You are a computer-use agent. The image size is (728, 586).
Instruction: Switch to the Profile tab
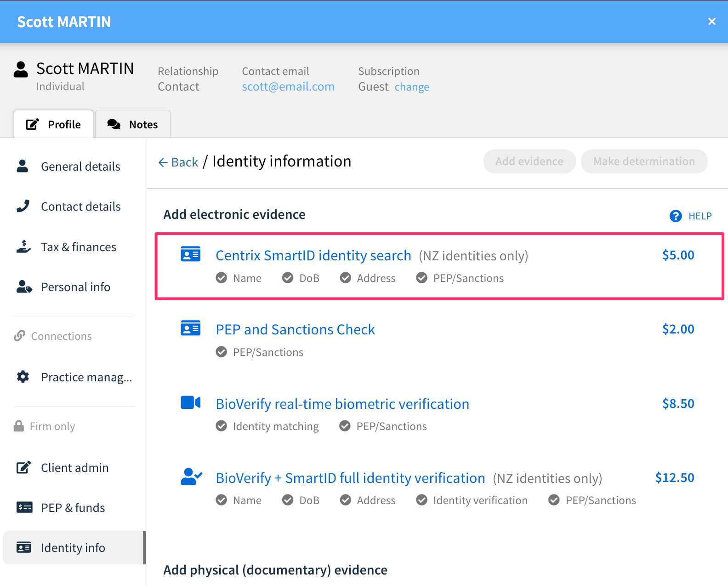[54, 124]
